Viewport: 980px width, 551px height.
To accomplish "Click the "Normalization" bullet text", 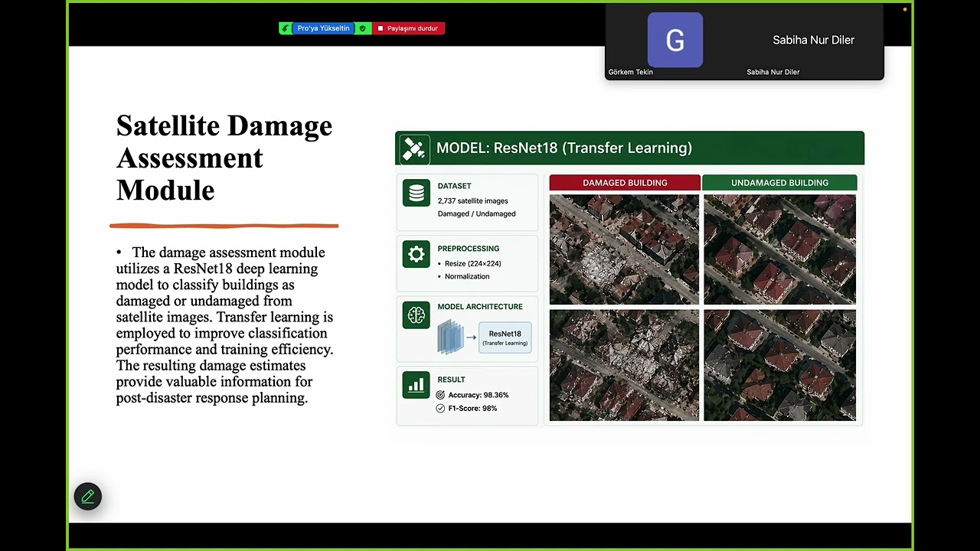I will (x=467, y=276).
